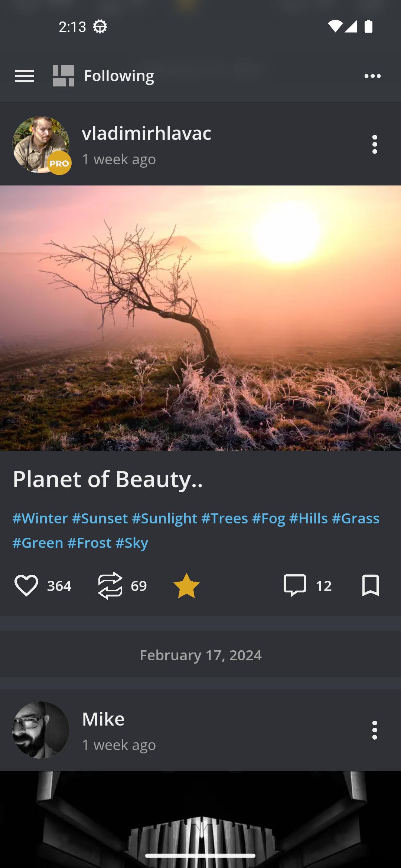Viewport: 401px width, 868px height.
Task: Reshare the photo with 69 reposts
Action: 110,586
